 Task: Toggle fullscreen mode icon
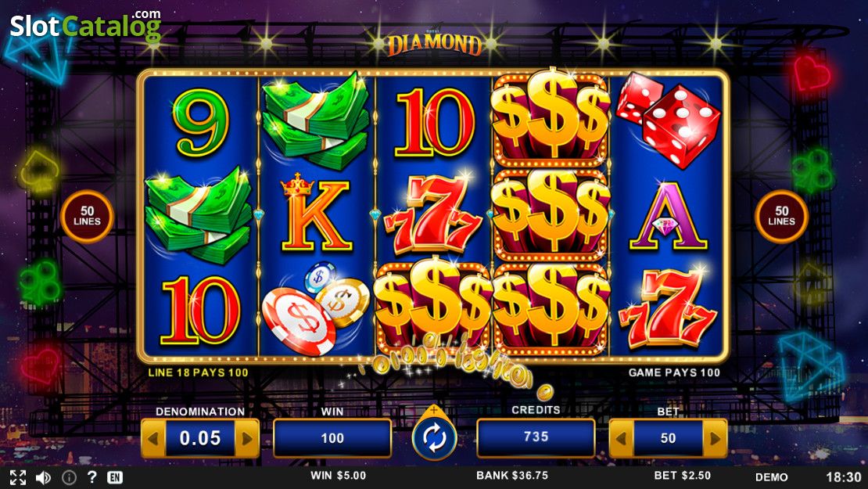click(x=18, y=477)
